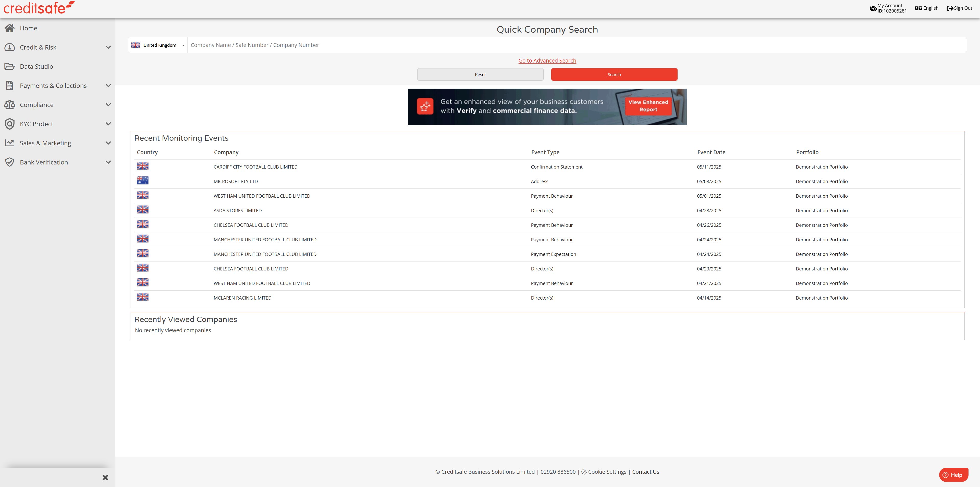Focus the Company Name search field

pos(577,45)
